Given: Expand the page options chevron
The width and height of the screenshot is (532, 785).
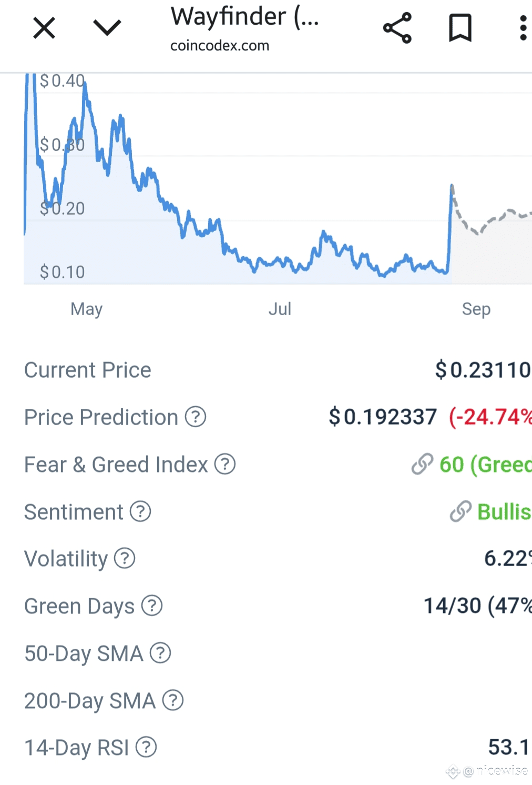Looking at the screenshot, I should point(107,27).
